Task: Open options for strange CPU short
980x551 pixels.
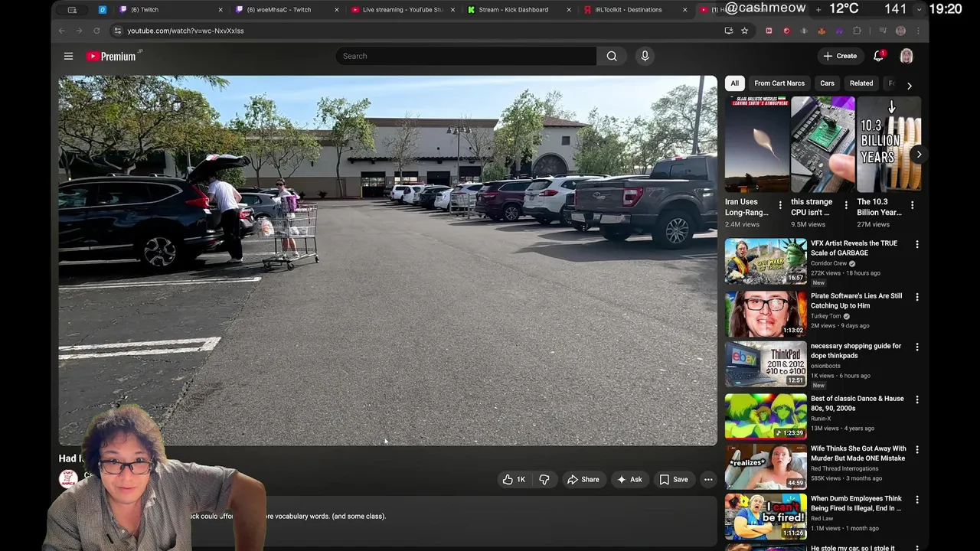Action: pyautogui.click(x=846, y=205)
